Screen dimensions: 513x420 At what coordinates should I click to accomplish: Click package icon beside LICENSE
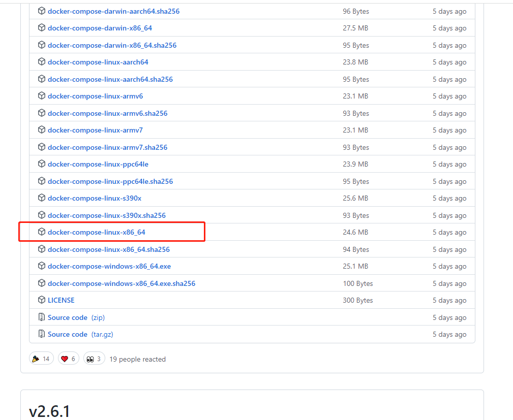coord(42,300)
